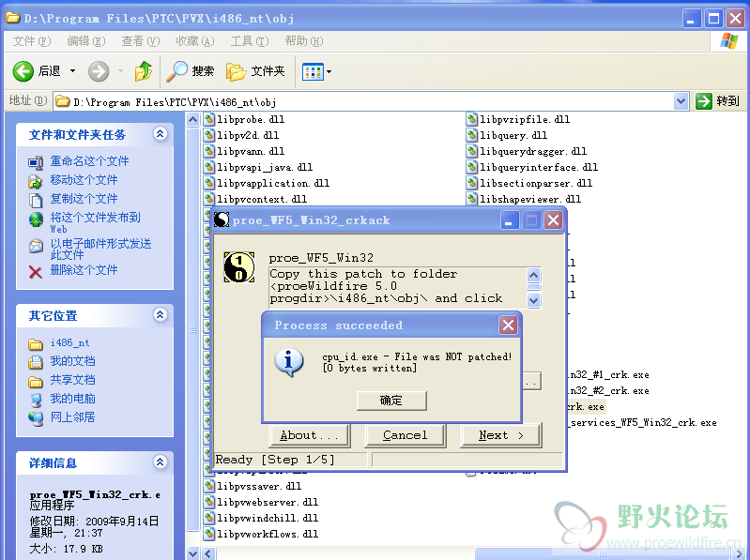Open 共享文档 in Other Places
Screen dimensions: 750x560
[72, 380]
